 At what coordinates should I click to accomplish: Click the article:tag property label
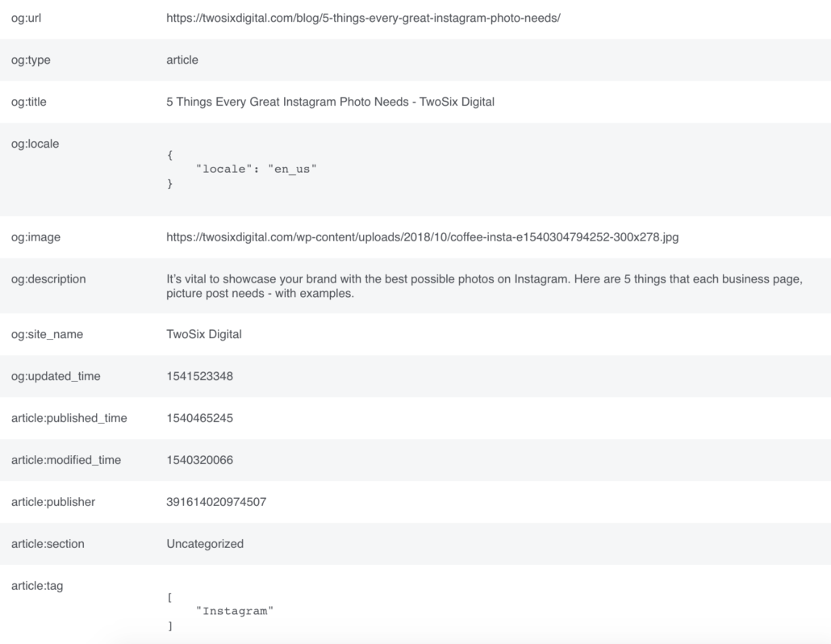pyautogui.click(x=37, y=586)
